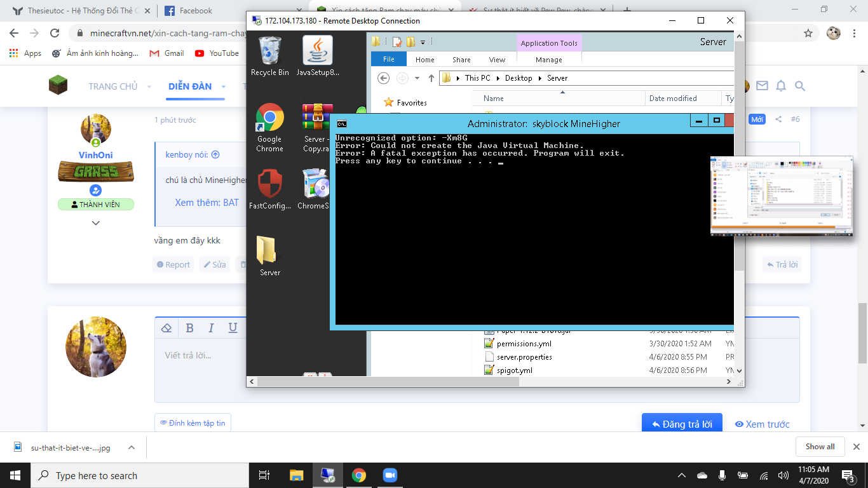Toggle bold formatting in the reply editor
Screen dimensions: 868x488
tap(189, 328)
